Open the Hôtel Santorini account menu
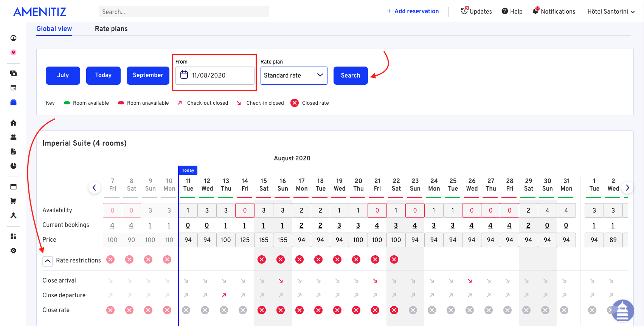 coord(611,11)
